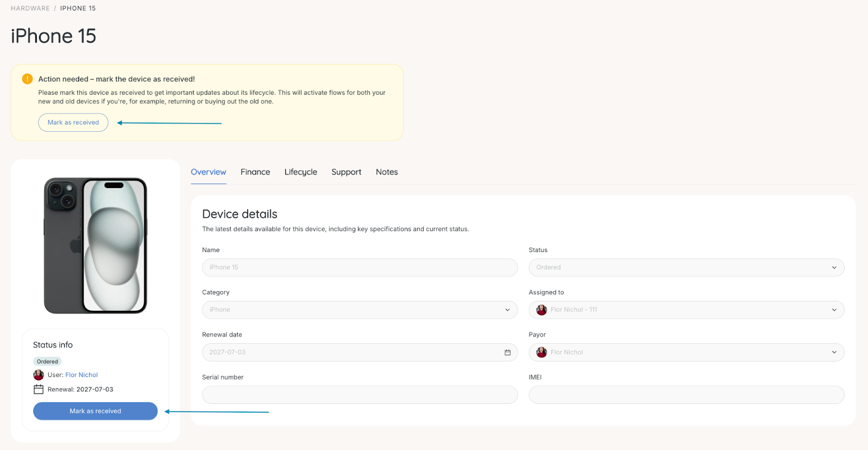Click the avatar inside the Payor field
This screenshot has width=868, height=450.
[541, 352]
